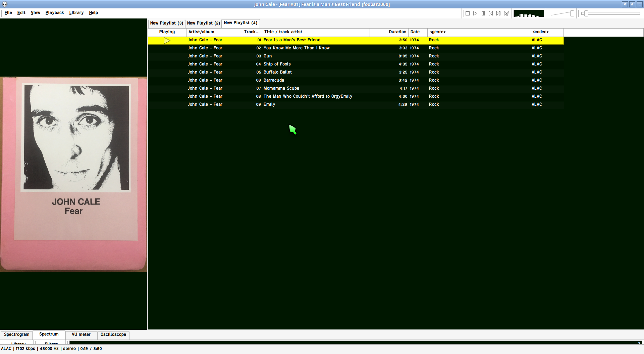The image size is (644, 354).
Task: Click the John Cale Fear album art
Action: click(73, 174)
